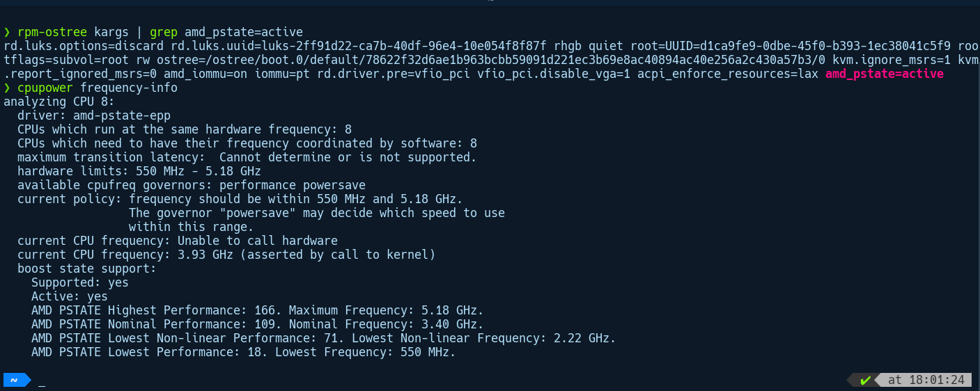Click the 'boost state support:' heading
This screenshot has width=980, height=391.
[86, 269]
